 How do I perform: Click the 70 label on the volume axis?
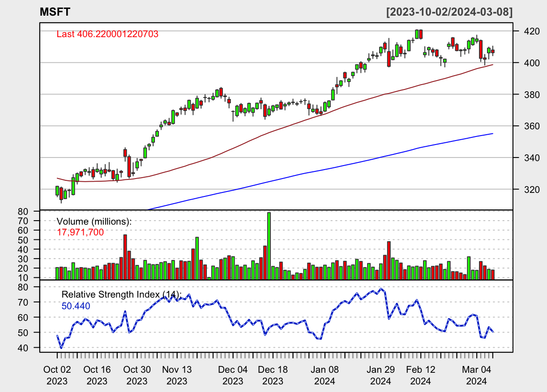click(24, 221)
